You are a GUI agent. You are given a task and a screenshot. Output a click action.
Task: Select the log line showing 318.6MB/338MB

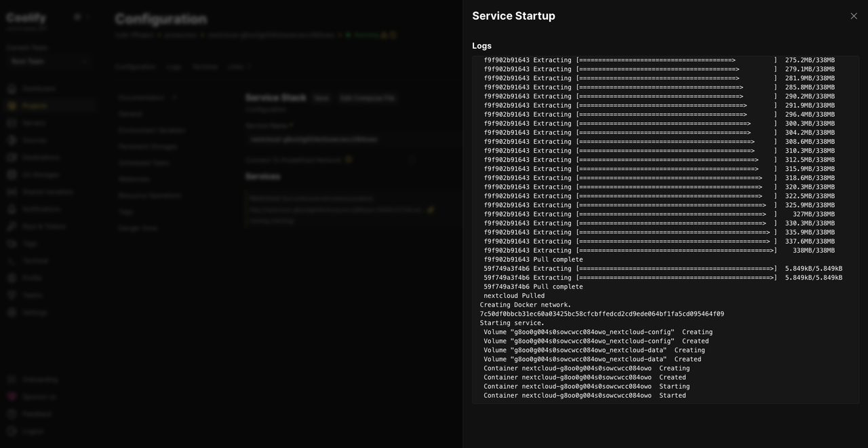pyautogui.click(x=659, y=178)
